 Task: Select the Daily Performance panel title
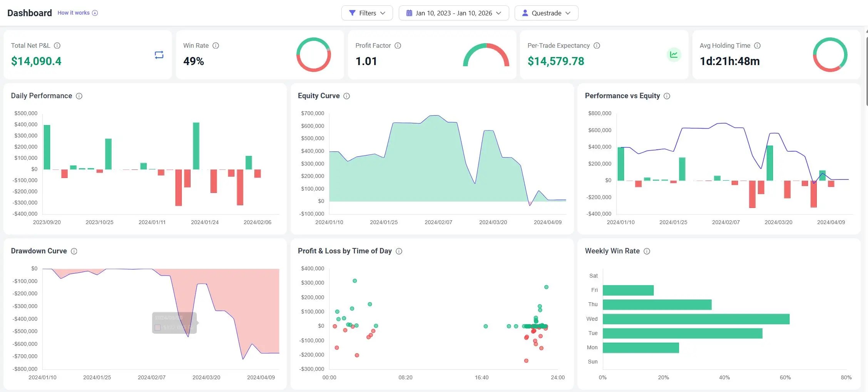click(x=41, y=95)
